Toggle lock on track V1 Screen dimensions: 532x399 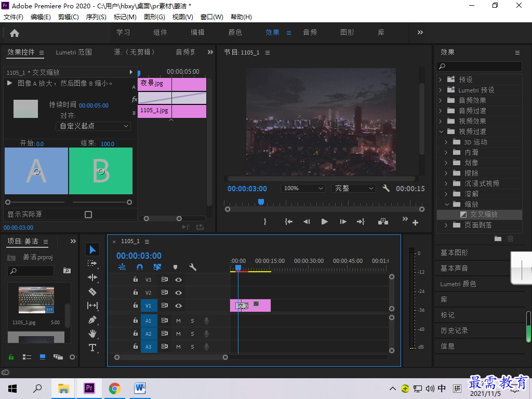click(x=136, y=305)
